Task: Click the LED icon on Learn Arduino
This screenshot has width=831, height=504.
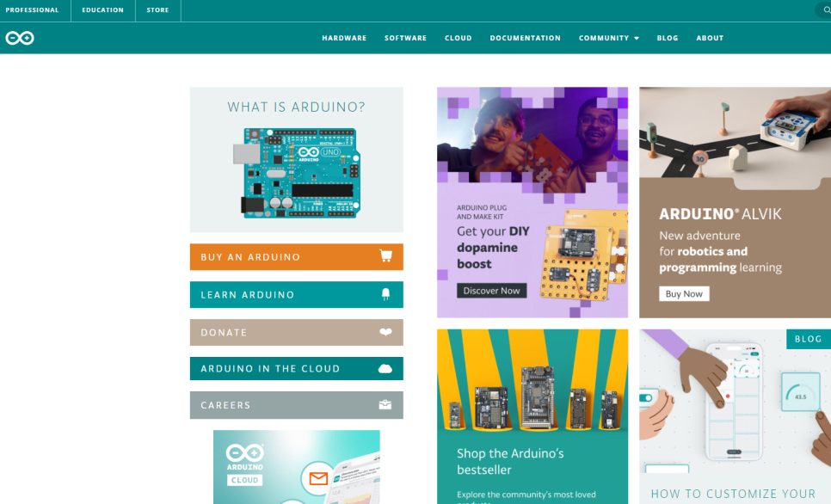Action: coord(385,294)
